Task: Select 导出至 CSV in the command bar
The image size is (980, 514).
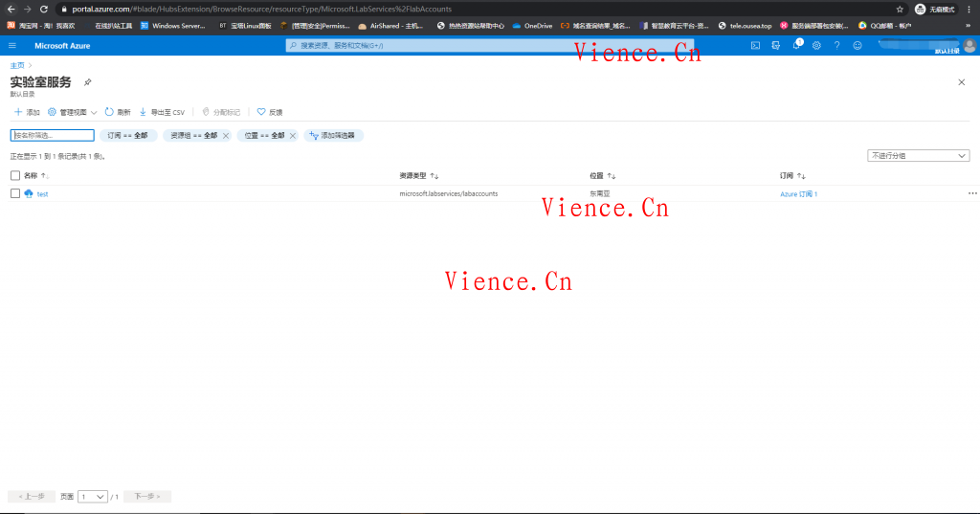Action: click(x=162, y=112)
